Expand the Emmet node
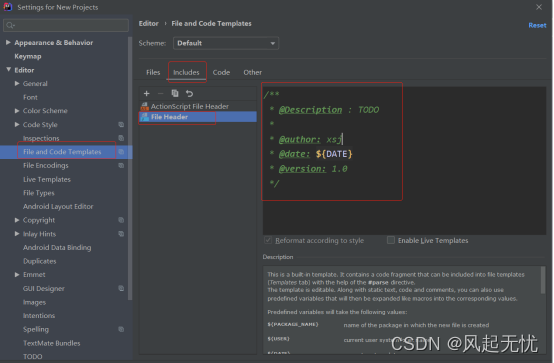 (17, 275)
